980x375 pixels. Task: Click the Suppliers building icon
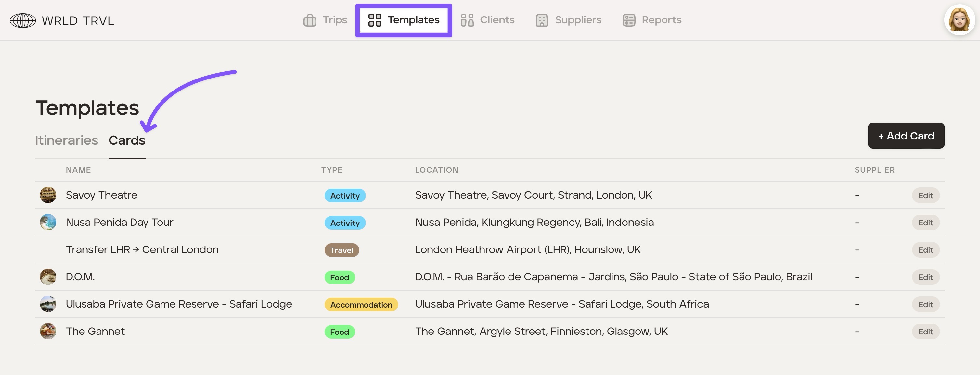[x=542, y=20]
